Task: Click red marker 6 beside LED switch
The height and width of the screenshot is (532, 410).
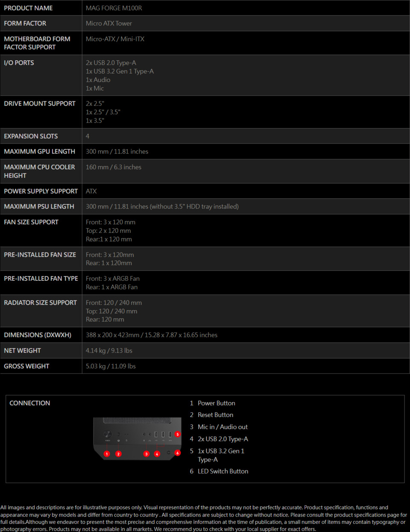Action: [x=178, y=453]
